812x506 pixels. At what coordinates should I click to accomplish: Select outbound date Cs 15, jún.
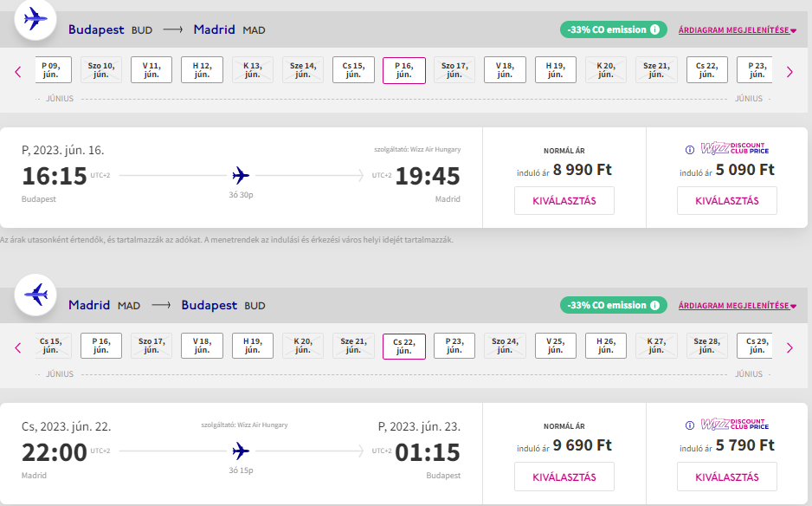point(353,70)
